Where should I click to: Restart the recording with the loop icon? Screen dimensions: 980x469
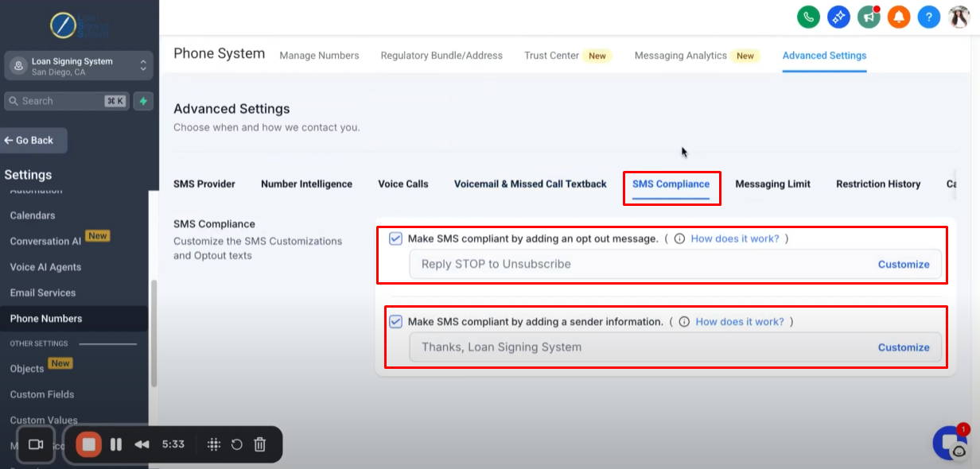[236, 444]
